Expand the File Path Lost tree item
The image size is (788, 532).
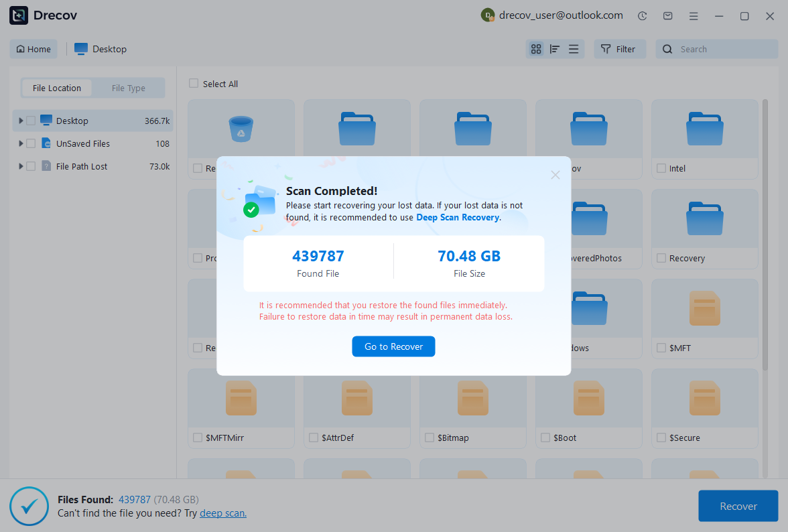point(20,165)
